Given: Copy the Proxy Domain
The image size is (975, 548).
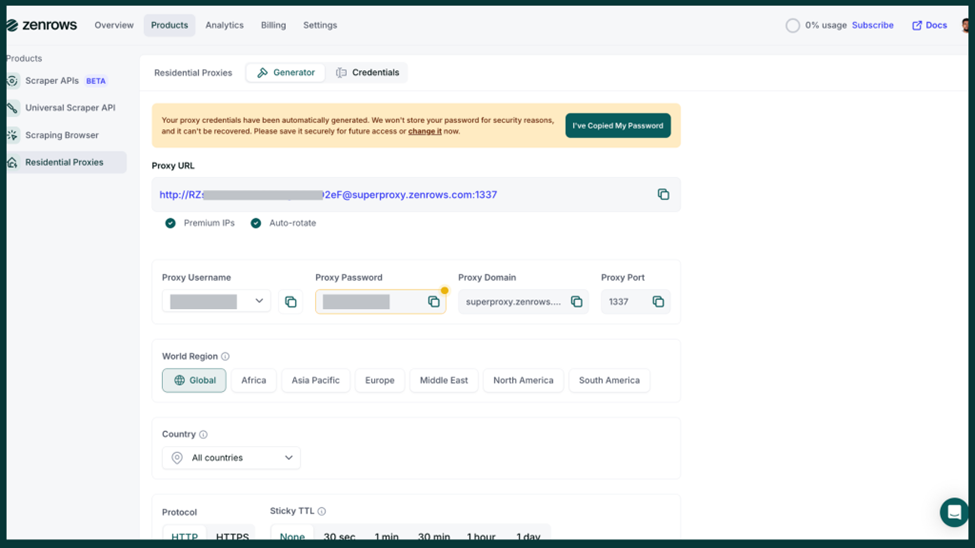Looking at the screenshot, I should [576, 302].
